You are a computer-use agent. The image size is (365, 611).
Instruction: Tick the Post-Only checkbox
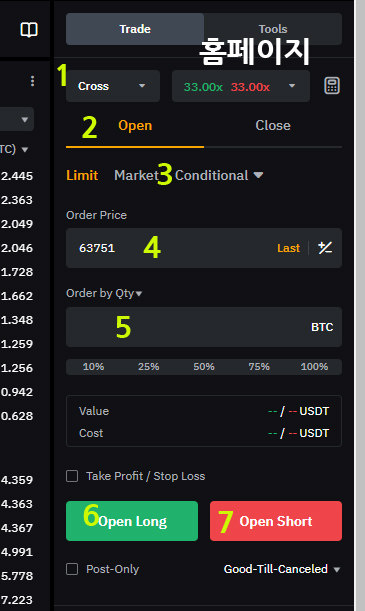pos(72,569)
